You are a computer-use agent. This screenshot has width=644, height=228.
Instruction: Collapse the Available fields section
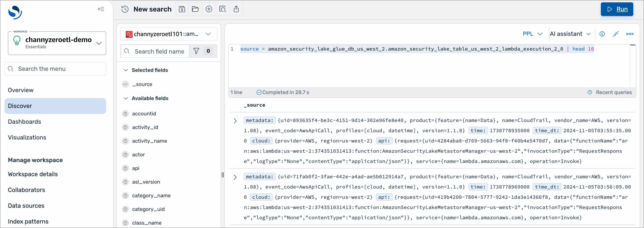pos(126,99)
